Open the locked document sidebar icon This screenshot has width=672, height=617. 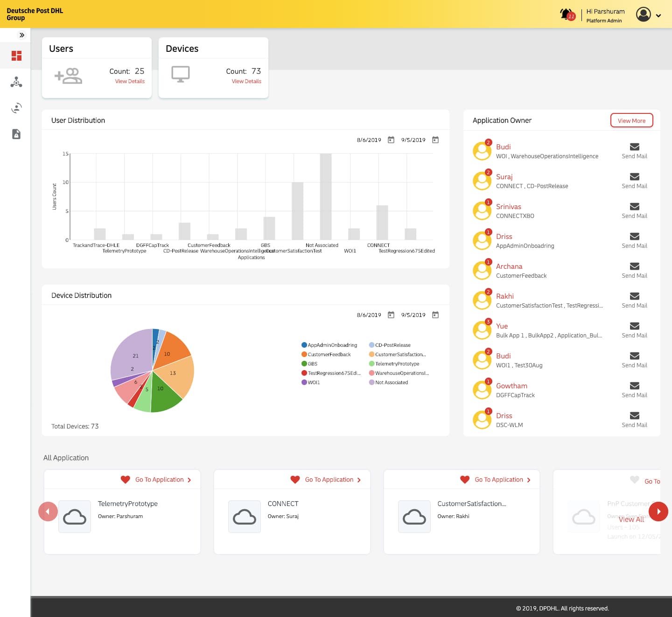[16, 134]
